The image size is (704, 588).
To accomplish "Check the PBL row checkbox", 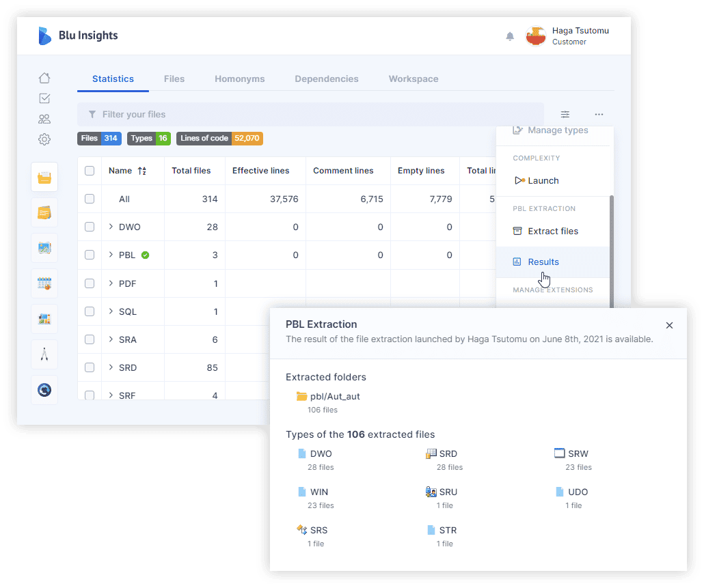I will [x=90, y=255].
